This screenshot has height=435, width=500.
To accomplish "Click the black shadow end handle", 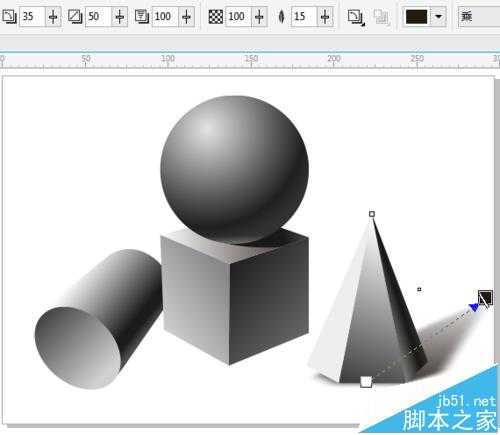I will 485,297.
